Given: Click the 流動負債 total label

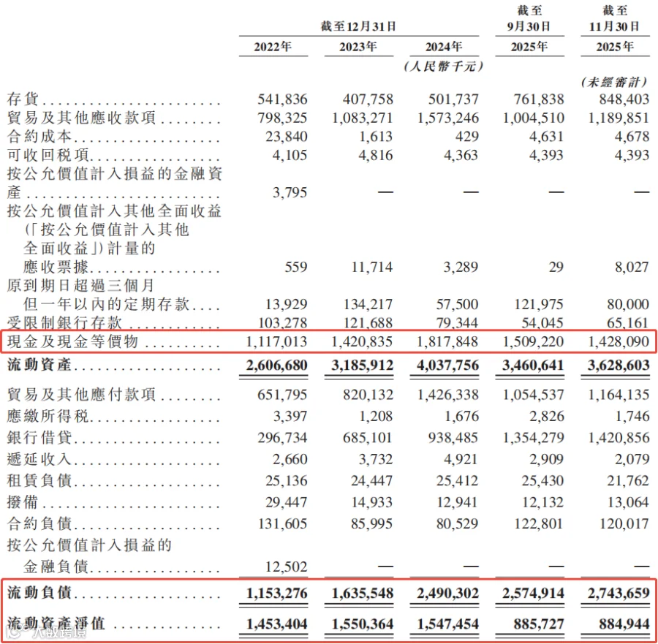Looking at the screenshot, I should click(39, 593).
